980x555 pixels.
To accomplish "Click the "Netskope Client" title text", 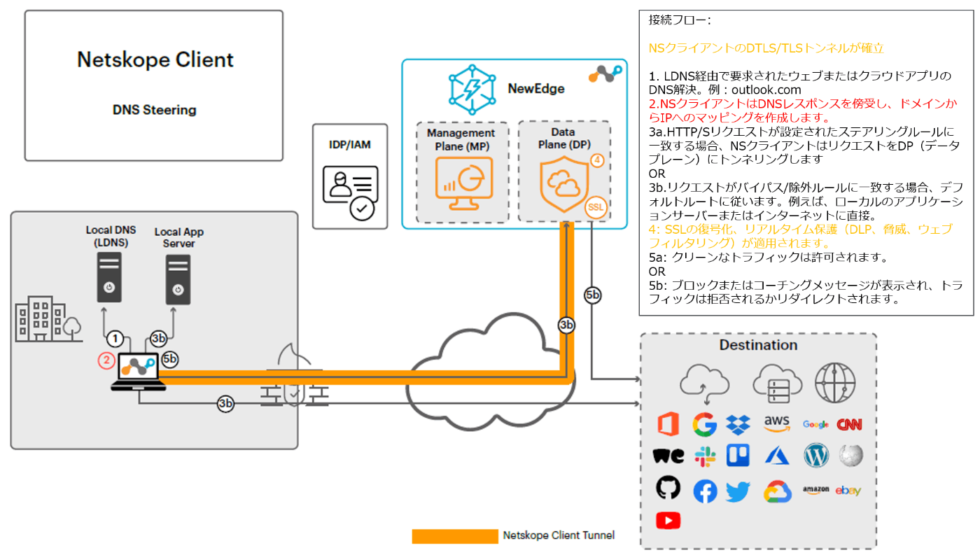I will pos(155,59).
